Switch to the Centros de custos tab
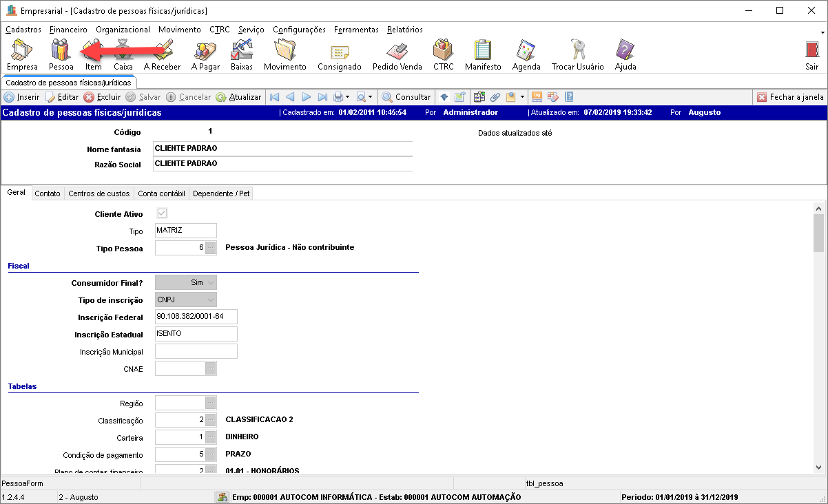 (x=99, y=193)
